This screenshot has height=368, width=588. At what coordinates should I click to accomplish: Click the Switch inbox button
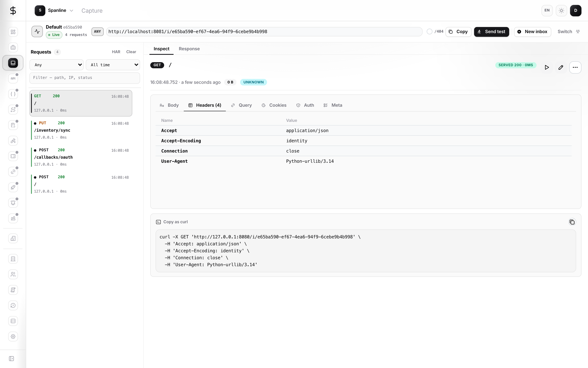(569, 32)
